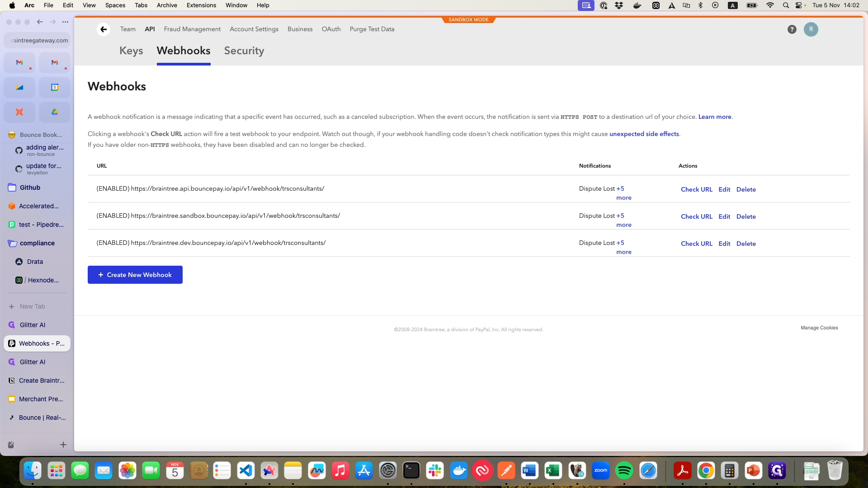
Task: Open the pinned blue mail app tab
Action: (19, 87)
